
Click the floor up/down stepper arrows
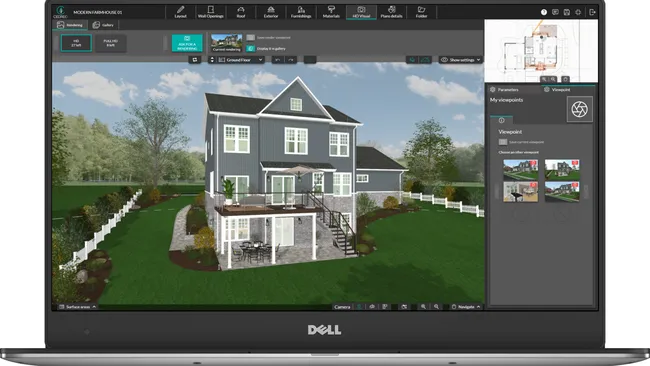coord(212,60)
